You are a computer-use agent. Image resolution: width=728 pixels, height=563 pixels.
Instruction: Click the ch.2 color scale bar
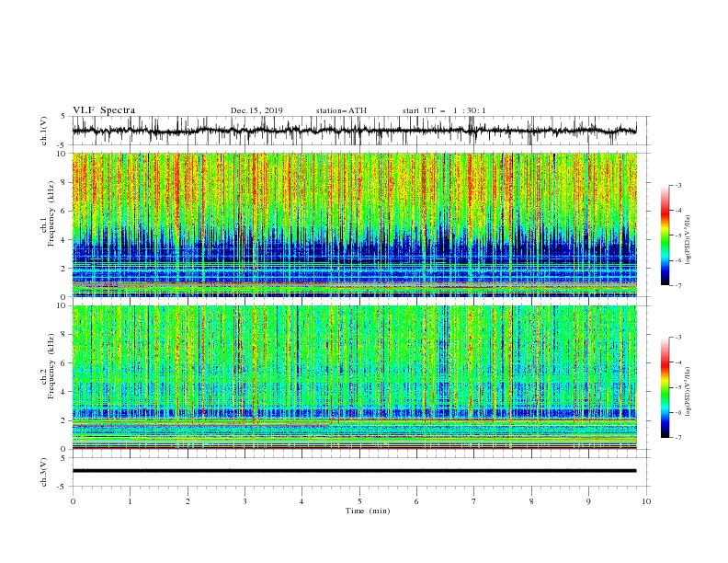665,387
